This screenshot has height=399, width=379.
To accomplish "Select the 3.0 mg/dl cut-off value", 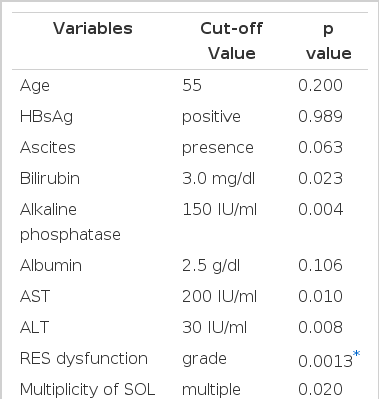I will pyautogui.click(x=218, y=179).
